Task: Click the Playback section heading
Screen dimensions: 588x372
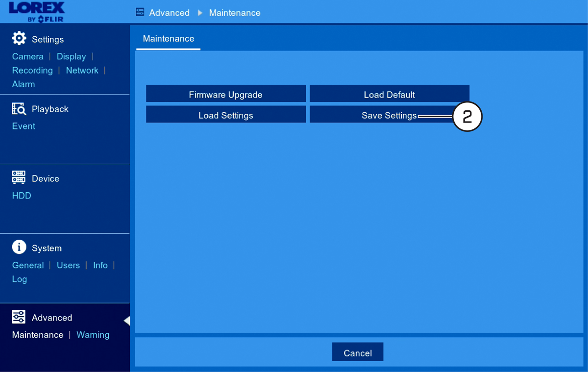Action: [50, 109]
